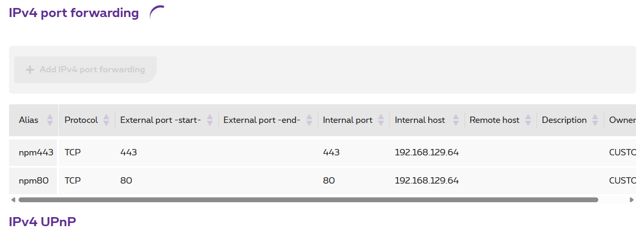Click horizontal scrollbar left arrow

13,200
